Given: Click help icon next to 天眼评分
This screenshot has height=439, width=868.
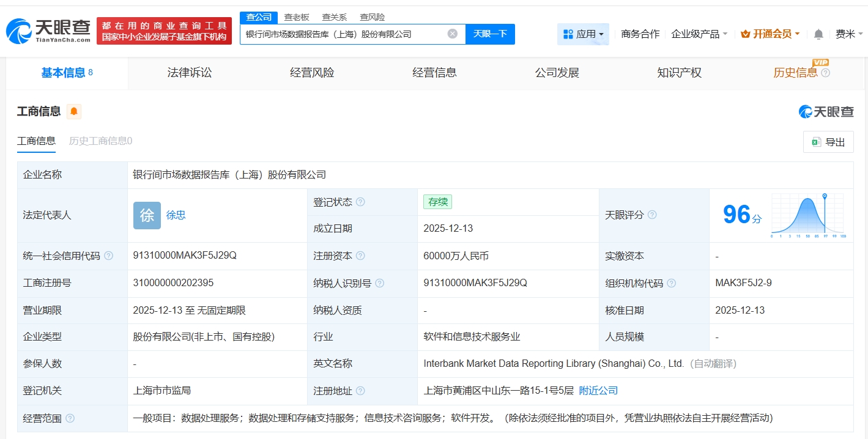Looking at the screenshot, I should click(652, 215).
